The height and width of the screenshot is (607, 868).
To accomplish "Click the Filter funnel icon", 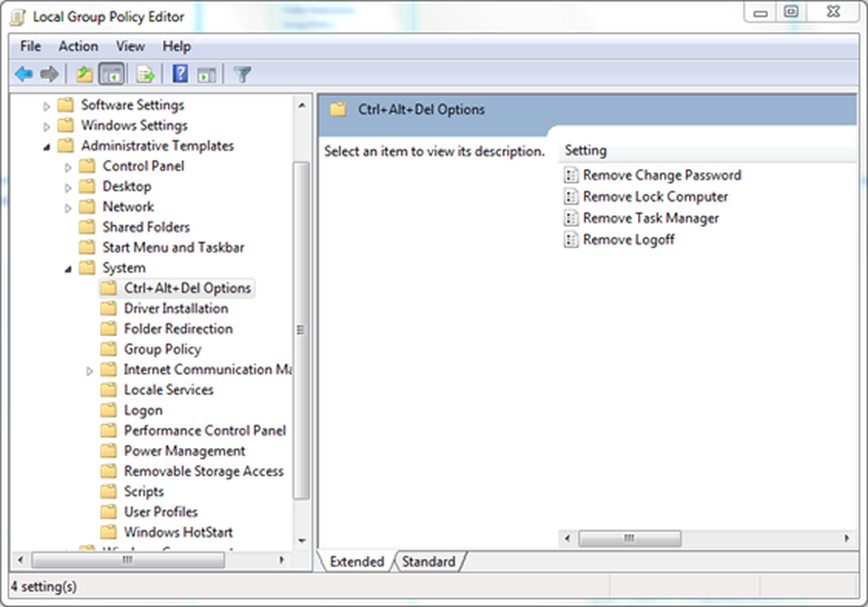I will (x=242, y=75).
